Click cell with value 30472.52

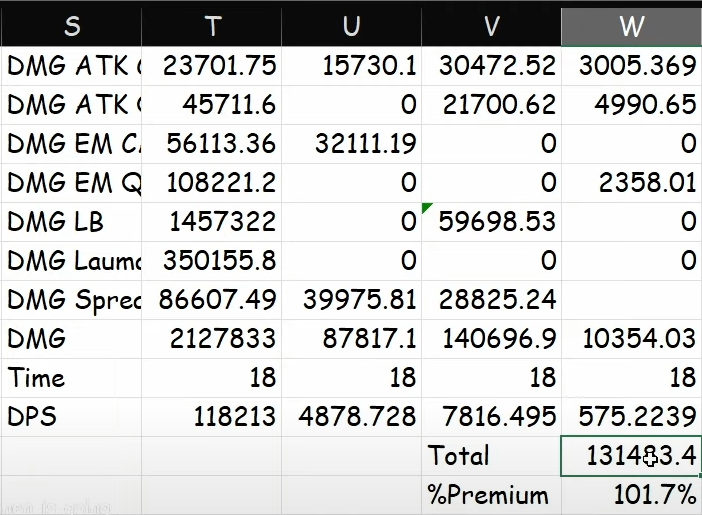tap(492, 66)
